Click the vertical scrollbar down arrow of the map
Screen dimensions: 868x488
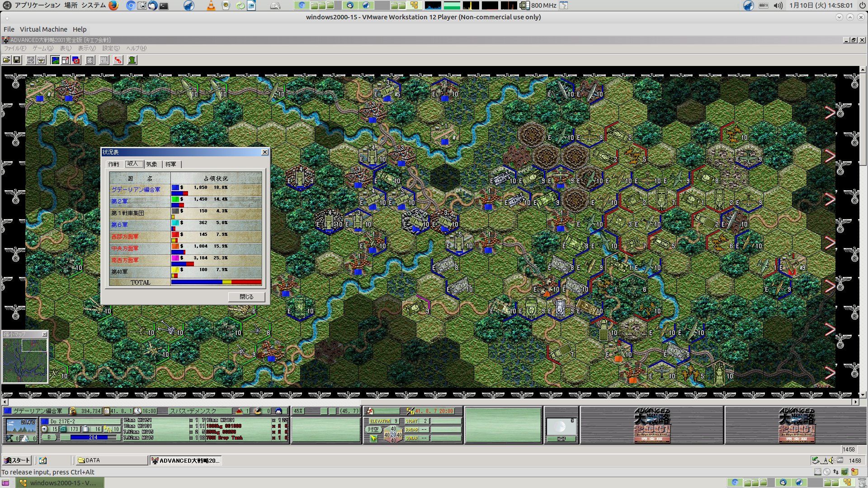(863, 395)
